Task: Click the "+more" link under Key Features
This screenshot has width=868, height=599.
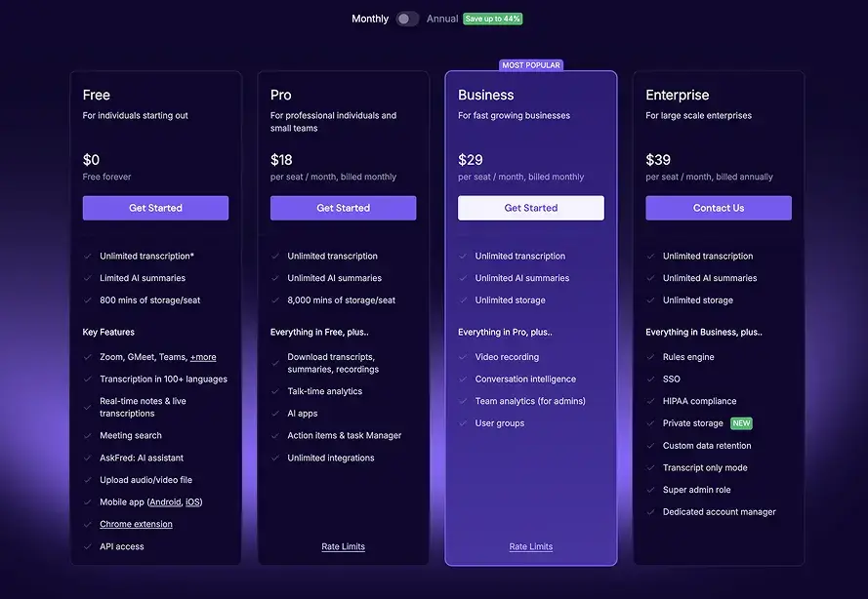Action: coord(204,356)
